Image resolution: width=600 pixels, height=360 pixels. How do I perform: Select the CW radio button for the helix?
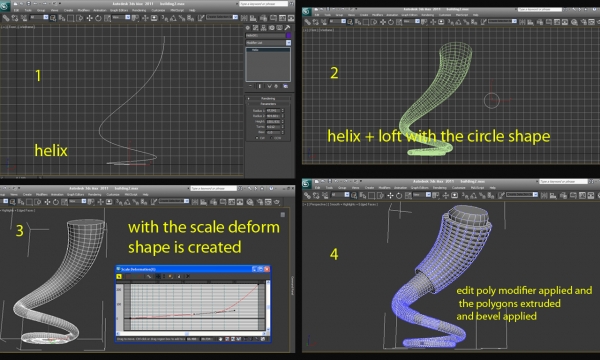click(258, 138)
